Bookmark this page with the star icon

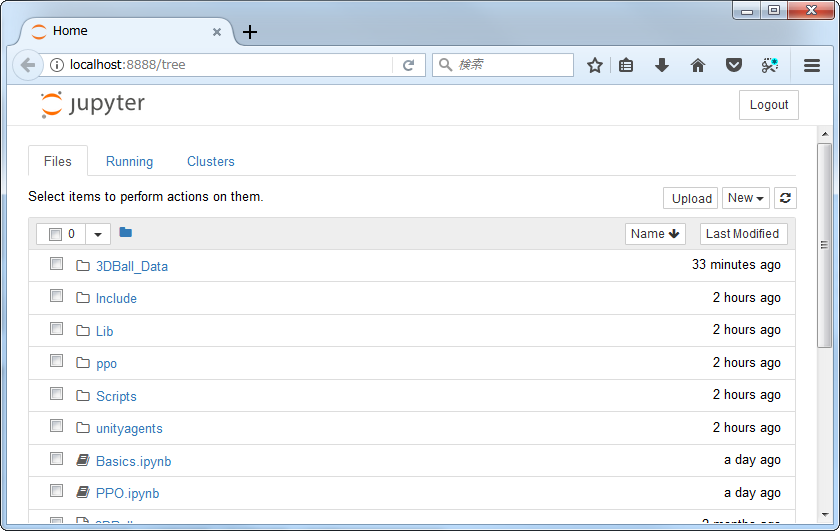coord(595,65)
